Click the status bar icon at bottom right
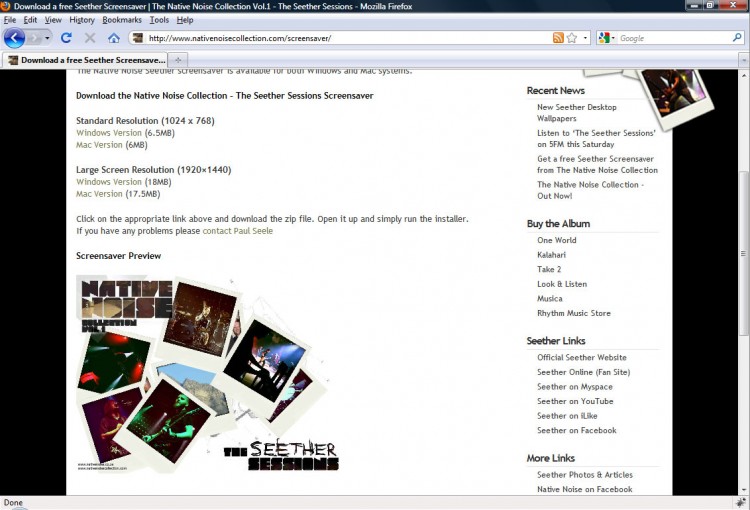The image size is (750, 510). click(x=741, y=502)
